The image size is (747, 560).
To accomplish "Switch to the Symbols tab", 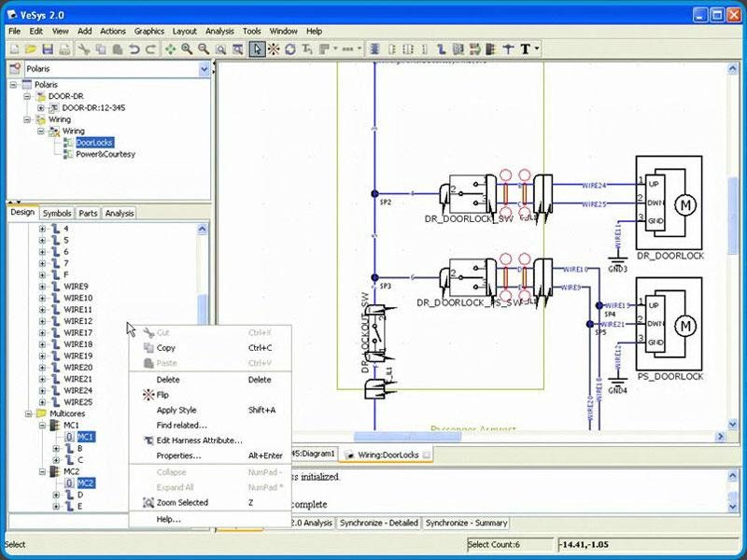I will coord(57,213).
